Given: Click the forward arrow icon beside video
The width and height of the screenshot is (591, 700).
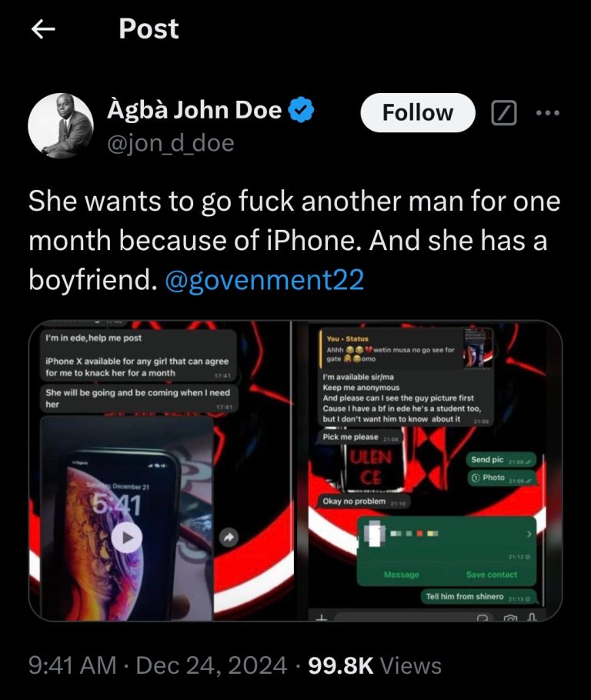Looking at the screenshot, I should 229,537.
